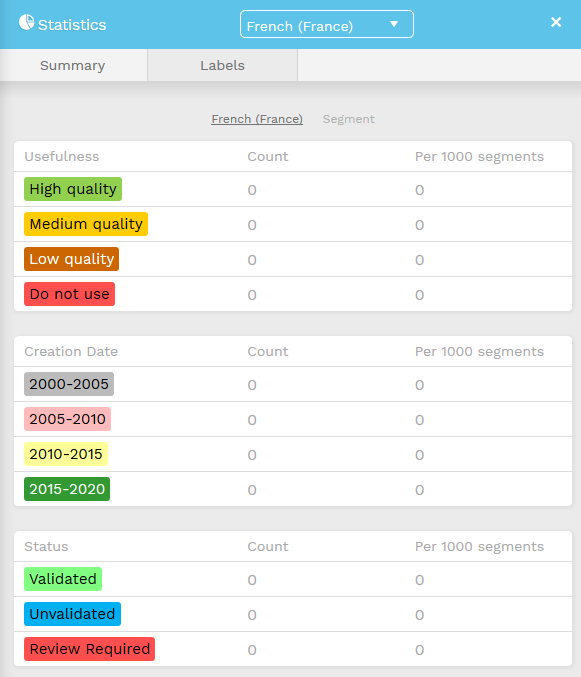Select the French (France) view link
This screenshot has height=677, width=581.
257,119
